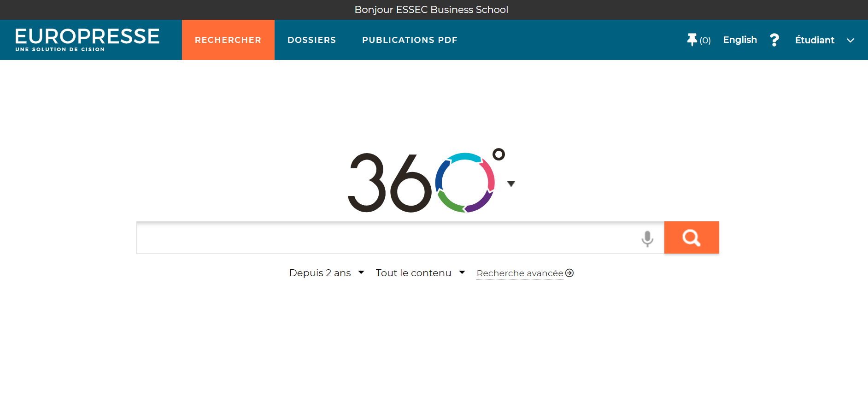Screen dimensions: 868x409
Task: Click the Bonjour ESSEC Business School banner
Action: [x=431, y=10]
